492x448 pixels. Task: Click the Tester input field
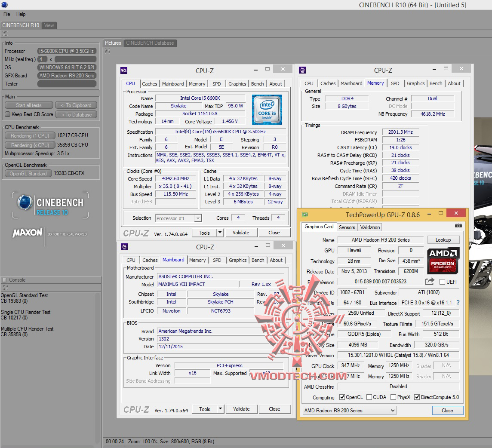click(67, 84)
